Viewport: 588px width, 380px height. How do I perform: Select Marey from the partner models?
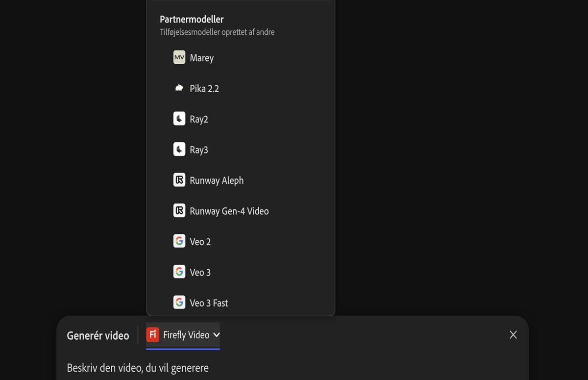(201, 58)
